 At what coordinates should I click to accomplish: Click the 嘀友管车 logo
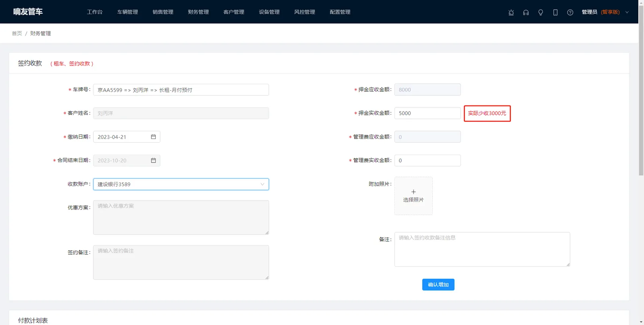[x=28, y=12]
